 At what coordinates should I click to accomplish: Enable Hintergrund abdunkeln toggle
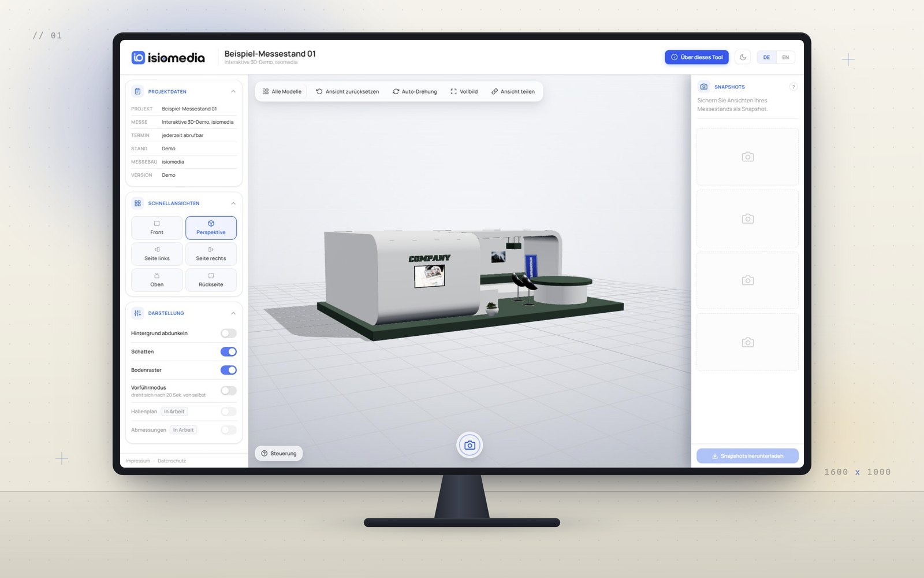[x=229, y=333]
